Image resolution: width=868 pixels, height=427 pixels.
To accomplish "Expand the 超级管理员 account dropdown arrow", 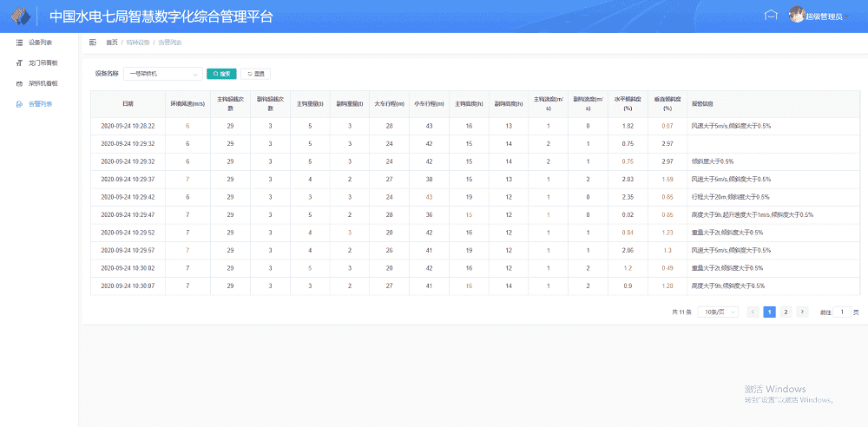I will click(x=847, y=16).
